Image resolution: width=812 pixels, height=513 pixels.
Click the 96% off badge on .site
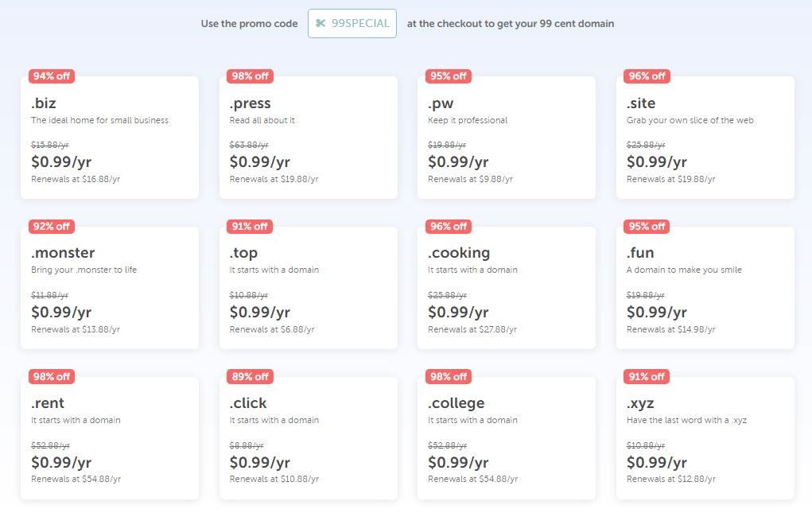647,76
